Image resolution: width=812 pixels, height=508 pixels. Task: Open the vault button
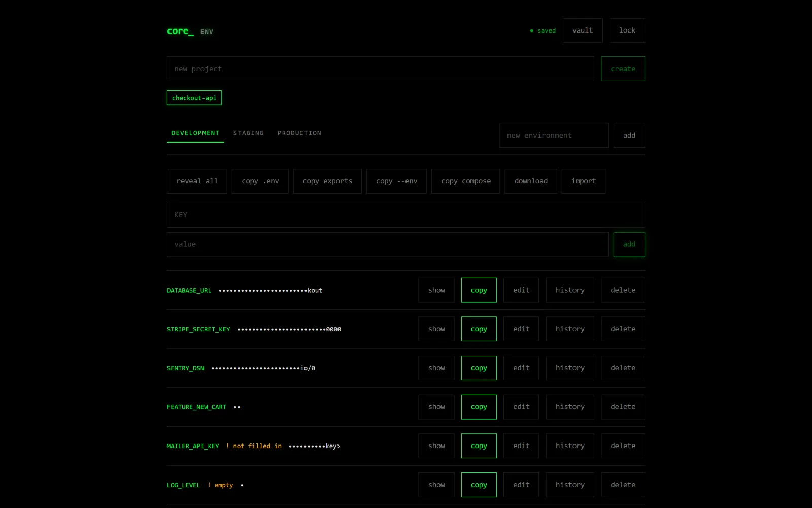(583, 30)
